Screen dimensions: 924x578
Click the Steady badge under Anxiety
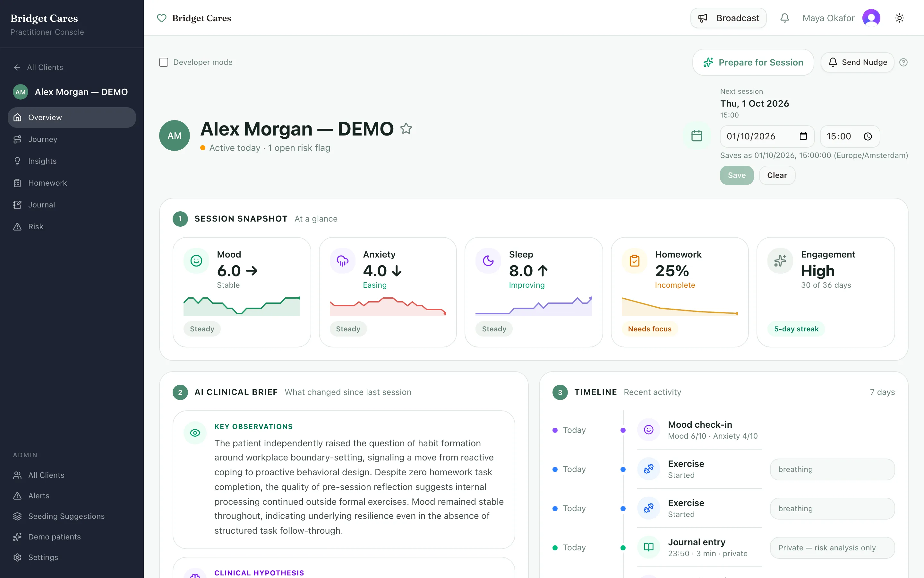(348, 329)
